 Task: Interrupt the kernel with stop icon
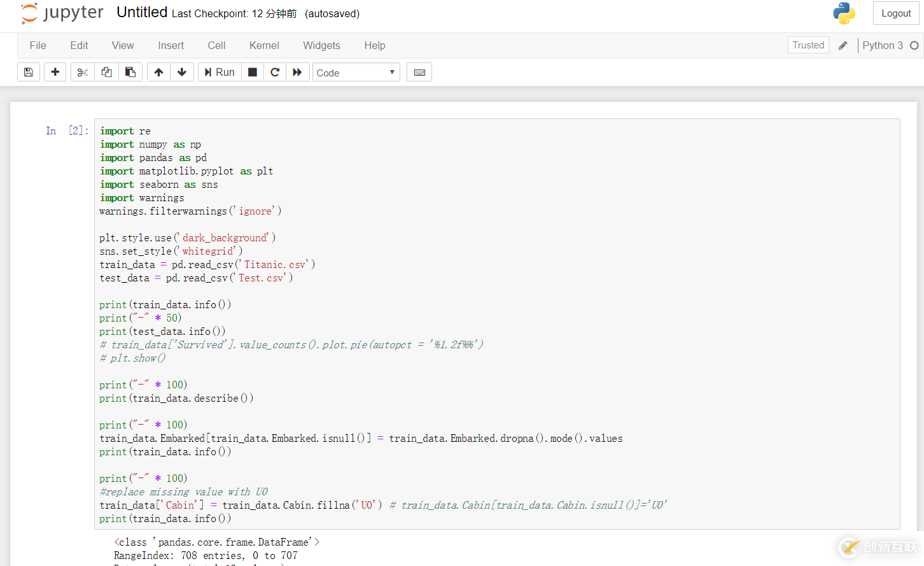tap(253, 73)
